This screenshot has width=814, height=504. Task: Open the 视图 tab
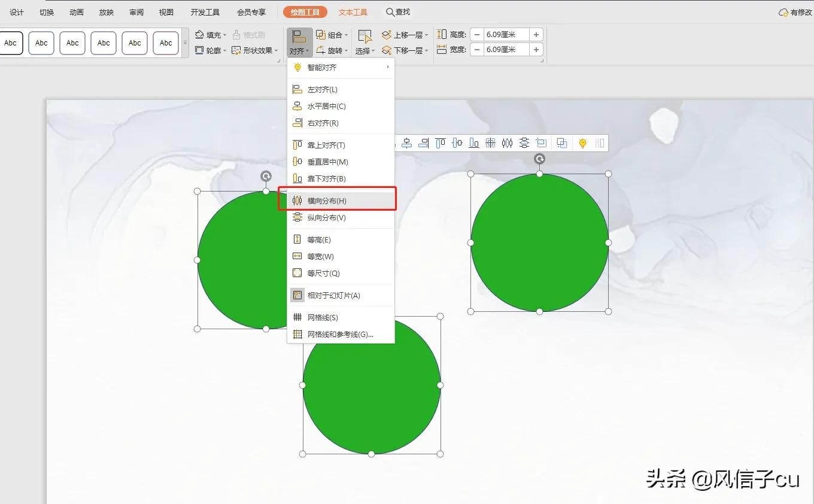tap(166, 12)
